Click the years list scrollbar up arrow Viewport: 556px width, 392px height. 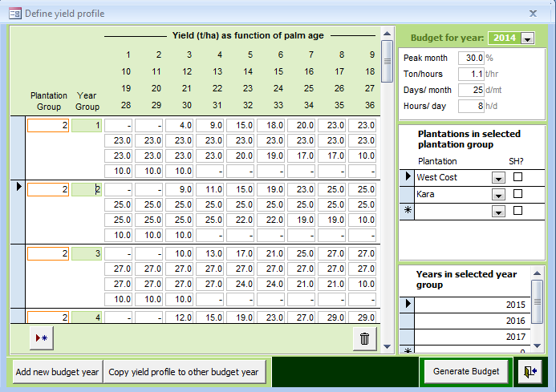point(537,273)
